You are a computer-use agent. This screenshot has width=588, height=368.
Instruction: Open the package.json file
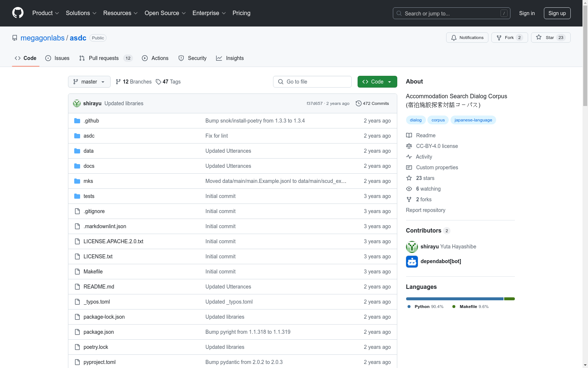pos(98,332)
